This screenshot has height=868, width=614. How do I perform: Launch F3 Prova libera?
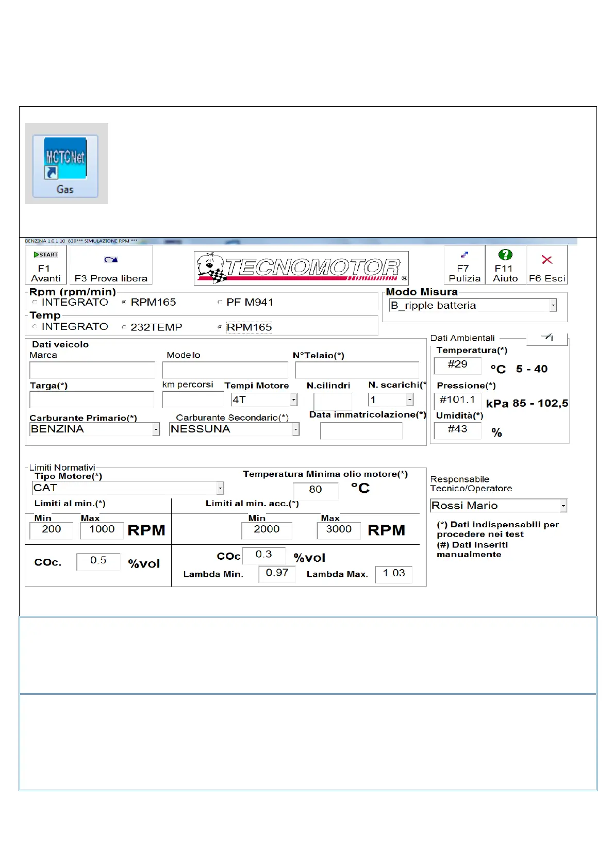(x=111, y=265)
